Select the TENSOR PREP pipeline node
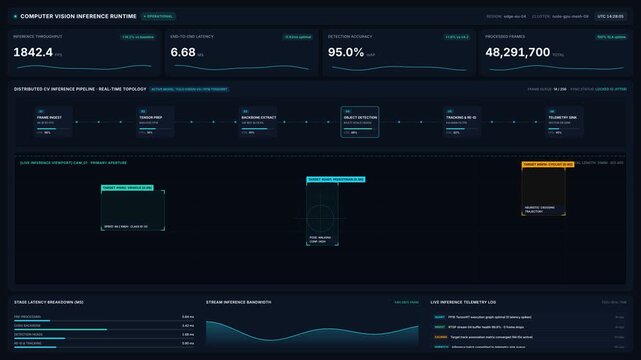 [x=156, y=122]
